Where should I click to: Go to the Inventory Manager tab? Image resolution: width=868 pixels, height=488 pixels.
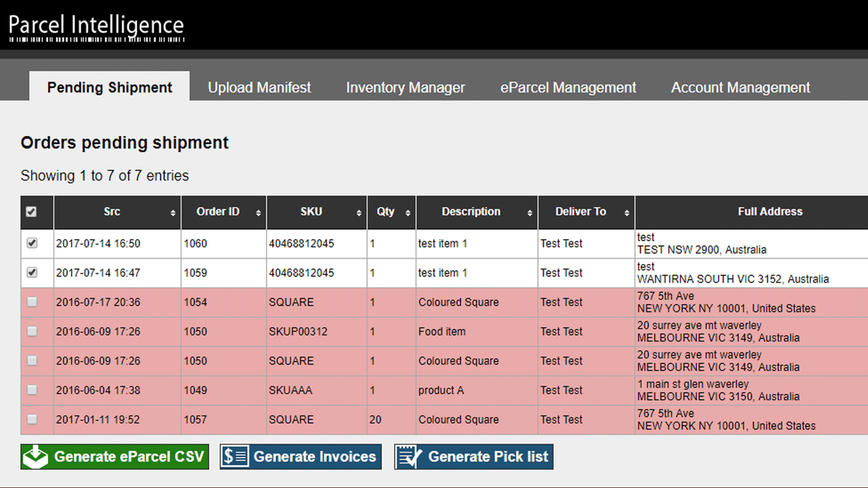406,87
